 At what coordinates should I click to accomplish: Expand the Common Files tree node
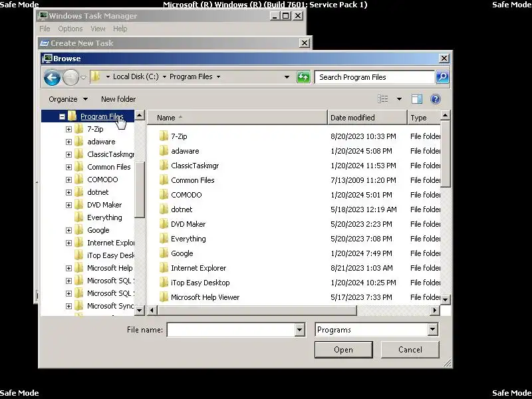point(68,168)
